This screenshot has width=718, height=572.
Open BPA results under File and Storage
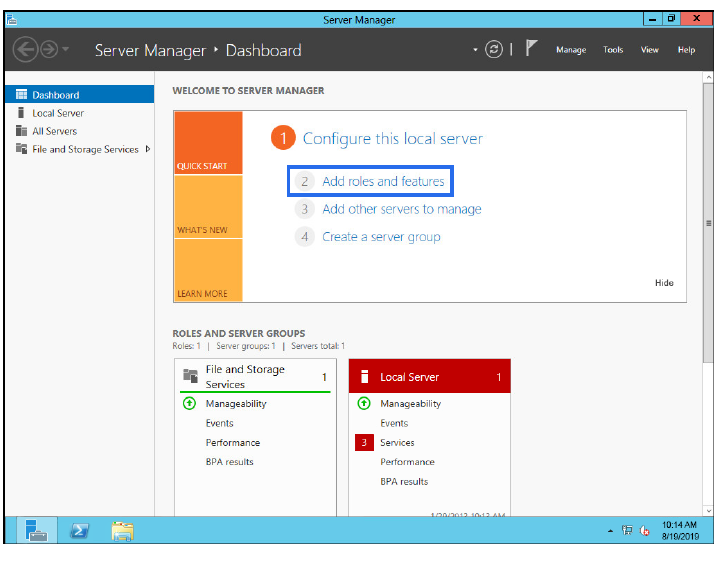229,462
